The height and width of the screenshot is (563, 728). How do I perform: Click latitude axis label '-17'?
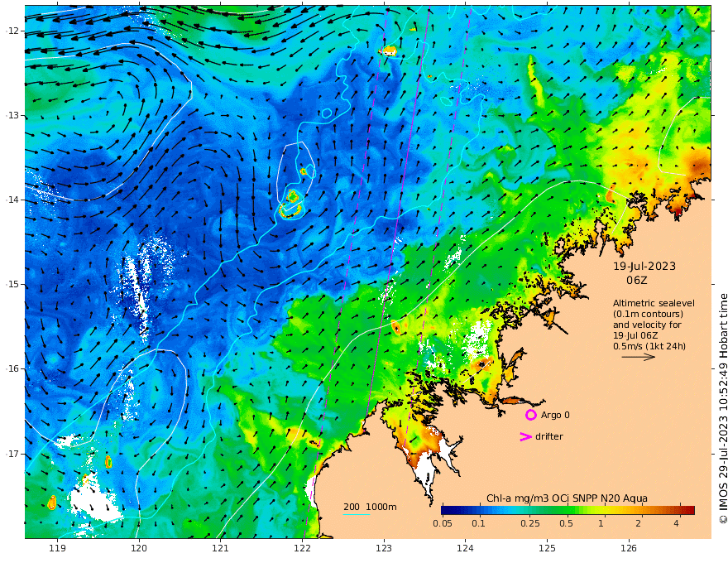12,454
